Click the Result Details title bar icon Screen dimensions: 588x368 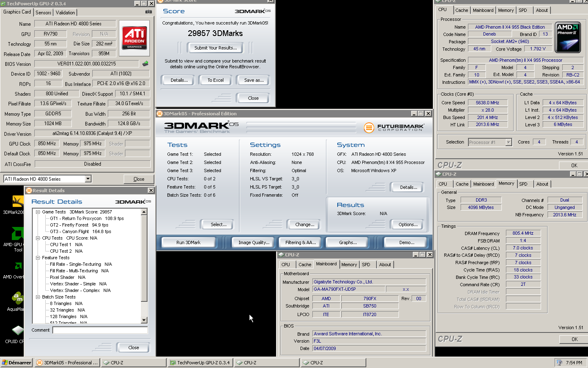click(29, 191)
